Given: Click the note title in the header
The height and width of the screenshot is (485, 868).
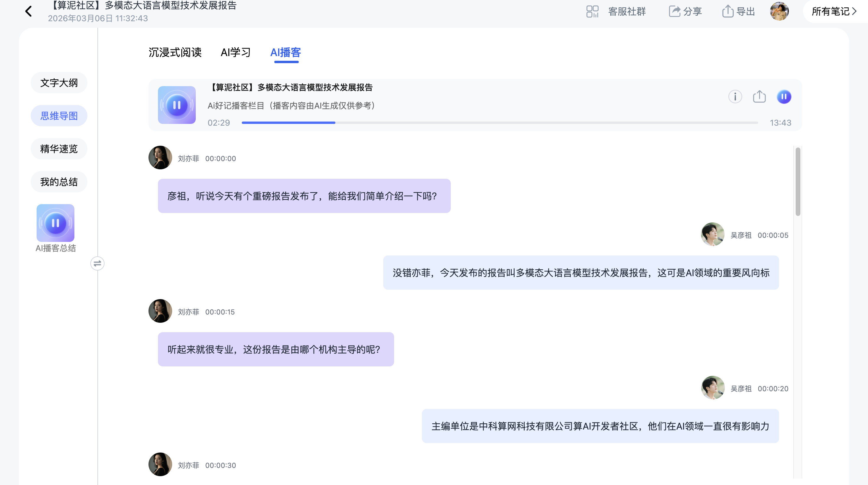Looking at the screenshot, I should coord(143,5).
